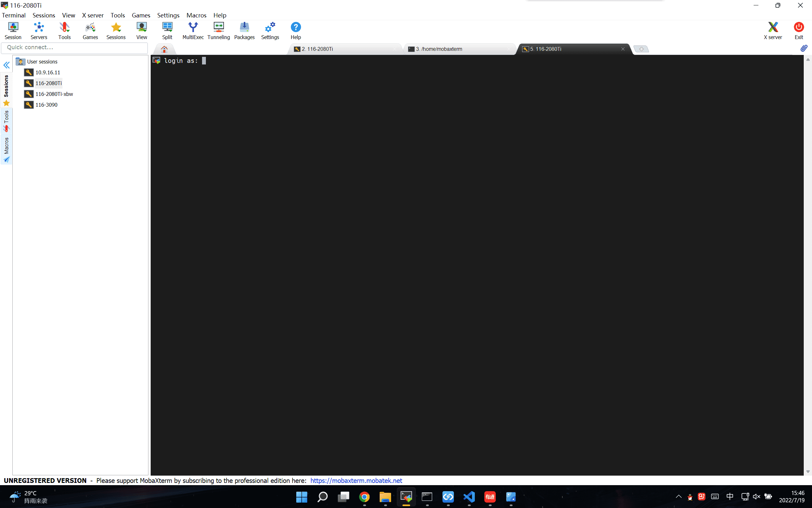Open the Windows Start menu
This screenshot has height=508, width=812.
[x=301, y=497]
